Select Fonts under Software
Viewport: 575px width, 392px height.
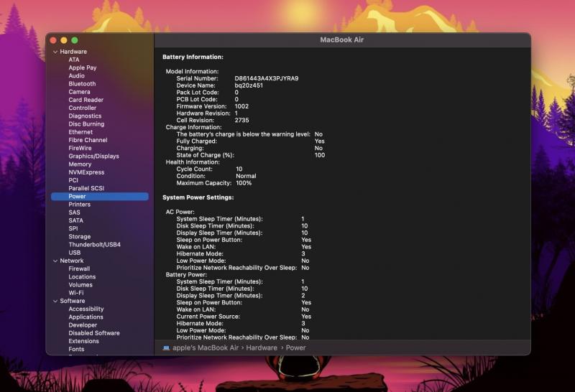pos(76,350)
